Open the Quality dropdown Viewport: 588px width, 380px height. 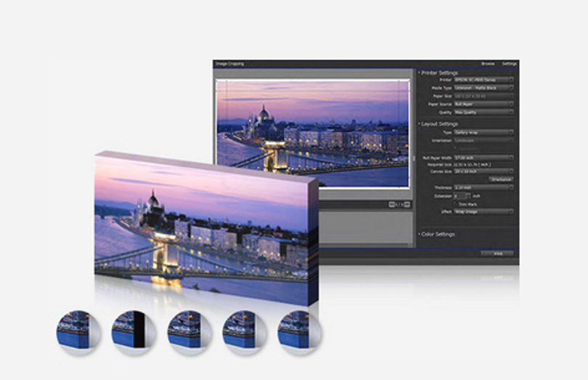click(x=483, y=113)
